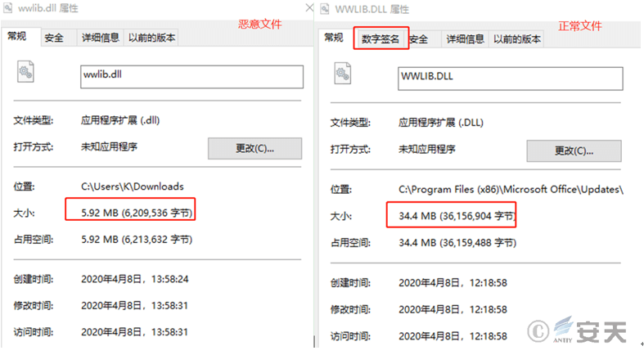Click the wwlib.dll filename input field

point(191,77)
